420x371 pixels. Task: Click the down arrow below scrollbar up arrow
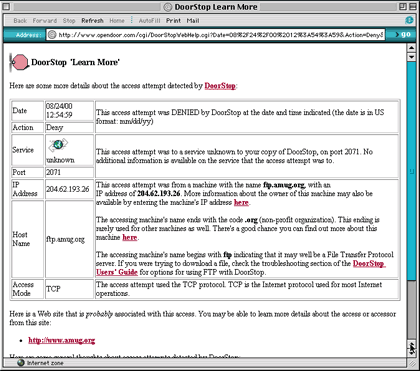(x=411, y=56)
